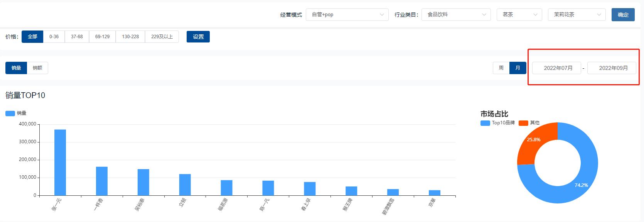
Task: Click the 经营模式 label text
Action: pyautogui.click(x=291, y=15)
